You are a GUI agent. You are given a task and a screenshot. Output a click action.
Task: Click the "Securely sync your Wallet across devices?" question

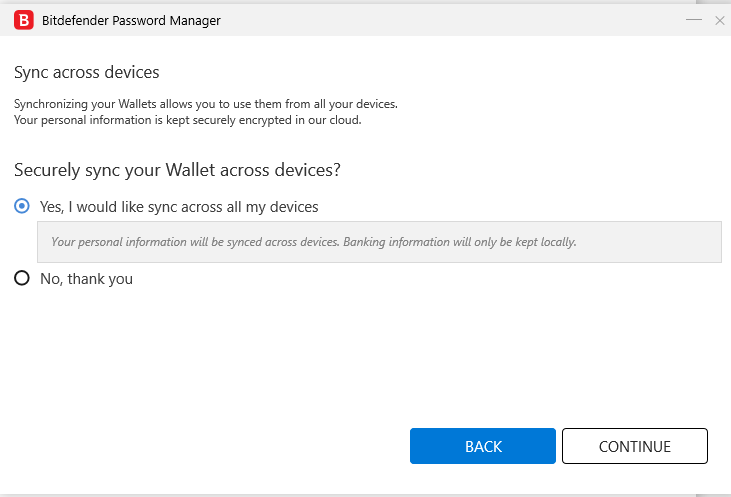(x=177, y=170)
